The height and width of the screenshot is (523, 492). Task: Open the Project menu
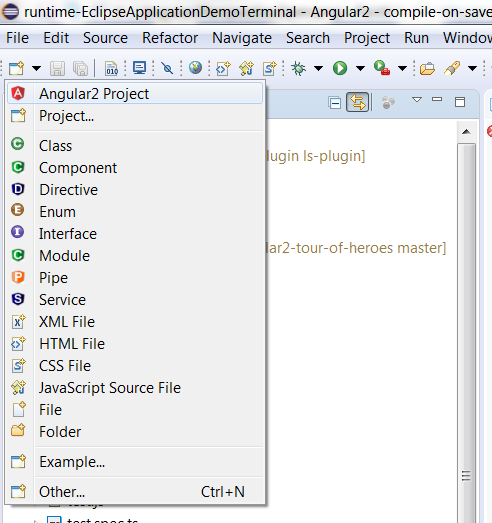click(x=367, y=38)
